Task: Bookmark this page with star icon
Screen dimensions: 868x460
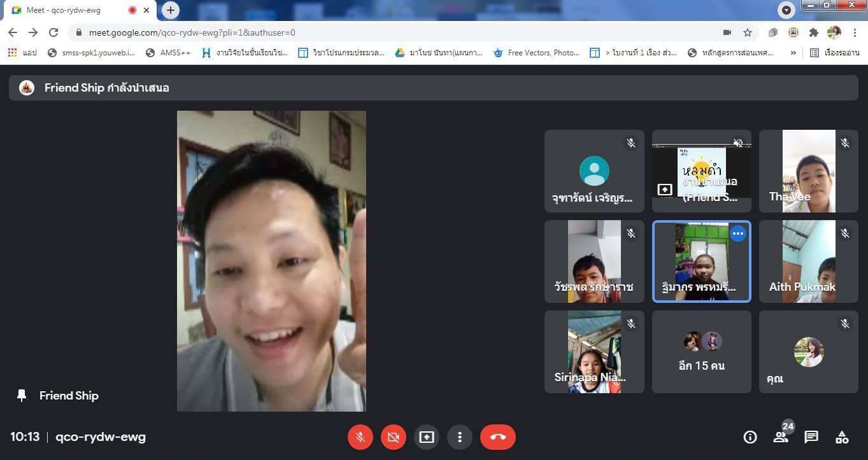Action: [x=748, y=32]
